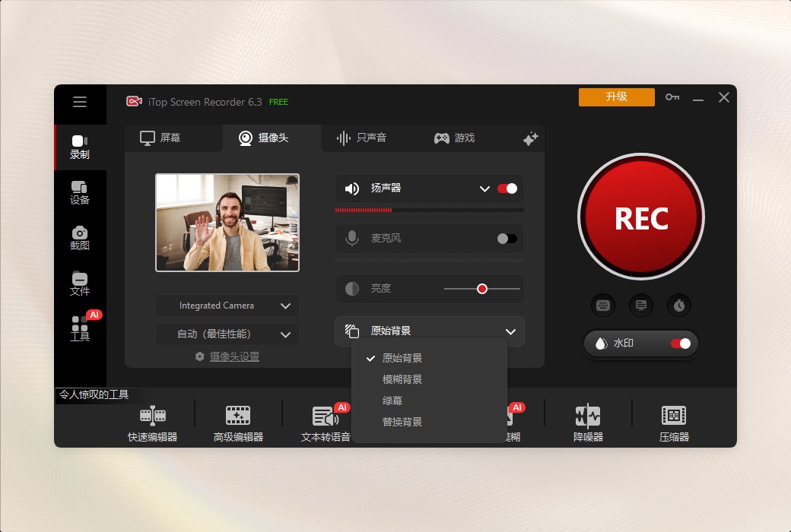Open the AI 工具 tools sidebar icon
This screenshot has height=532, width=791.
coord(80,328)
